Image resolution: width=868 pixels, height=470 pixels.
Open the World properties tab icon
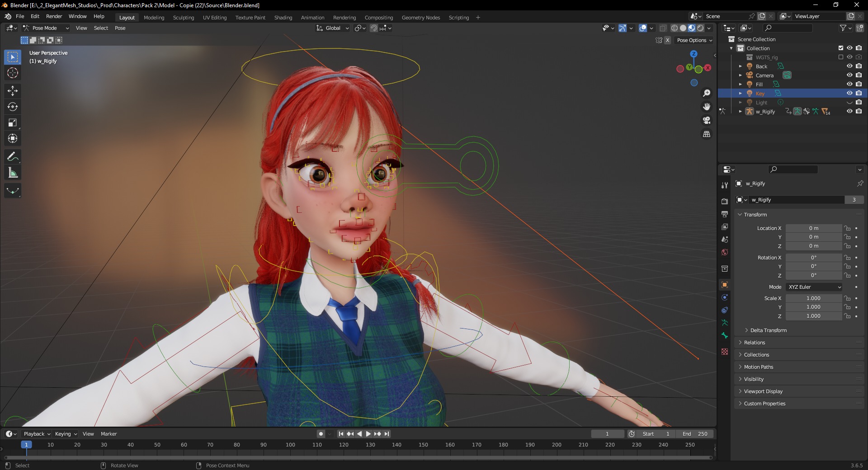click(x=725, y=252)
